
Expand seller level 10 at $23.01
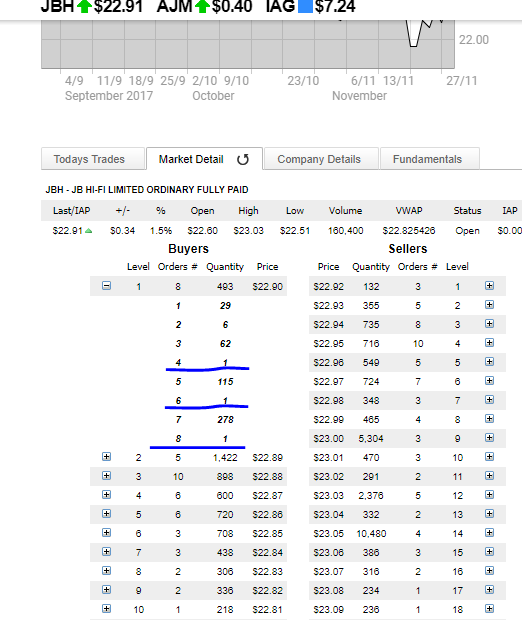click(490, 457)
